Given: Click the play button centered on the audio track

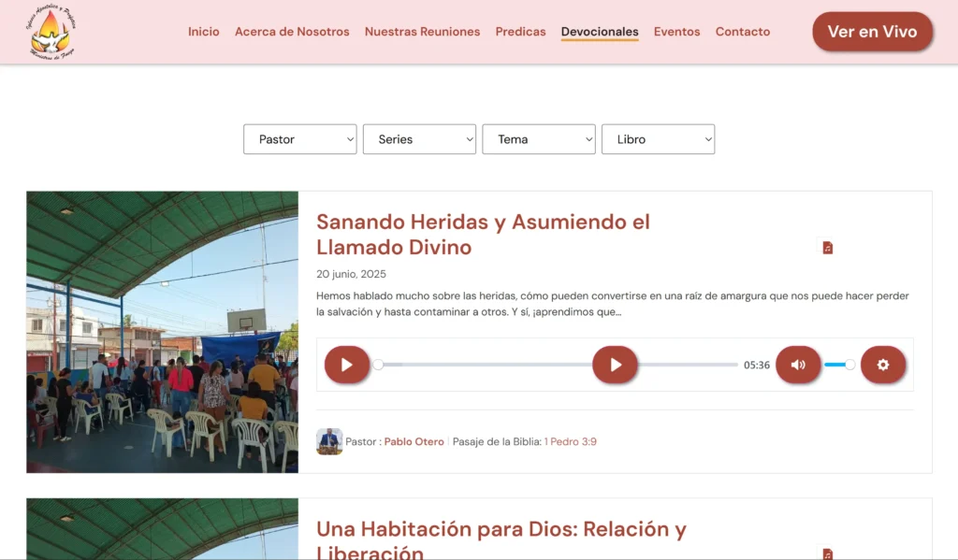Looking at the screenshot, I should (x=615, y=365).
